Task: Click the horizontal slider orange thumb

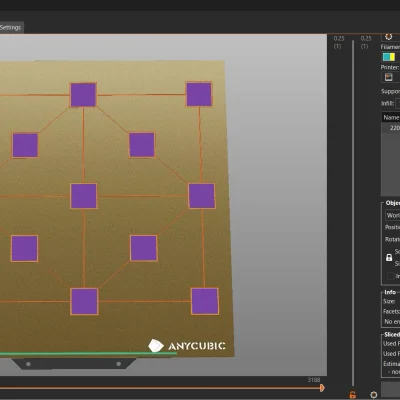Action: (x=322, y=388)
